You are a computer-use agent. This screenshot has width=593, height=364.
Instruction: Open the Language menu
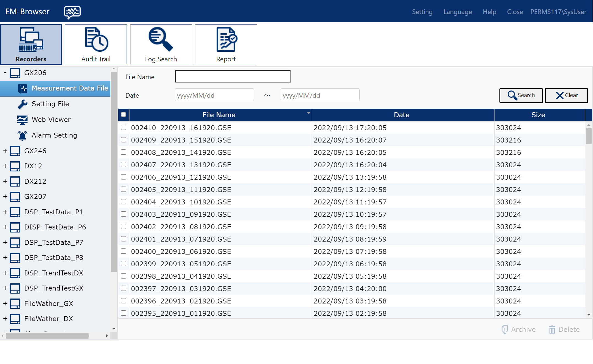pos(458,12)
